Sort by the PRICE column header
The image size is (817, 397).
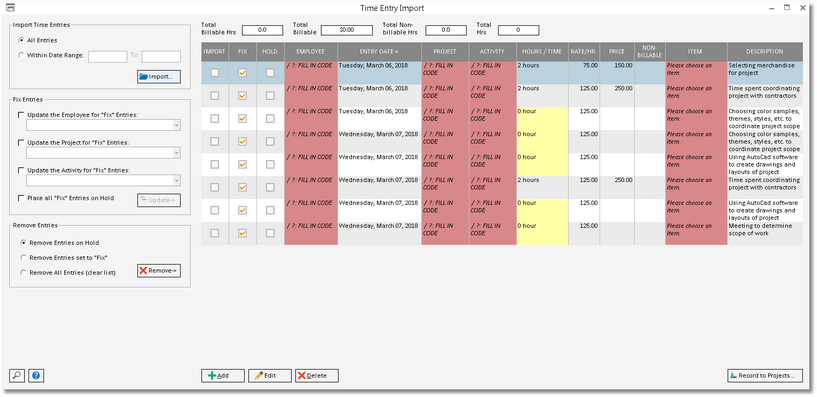pos(617,52)
